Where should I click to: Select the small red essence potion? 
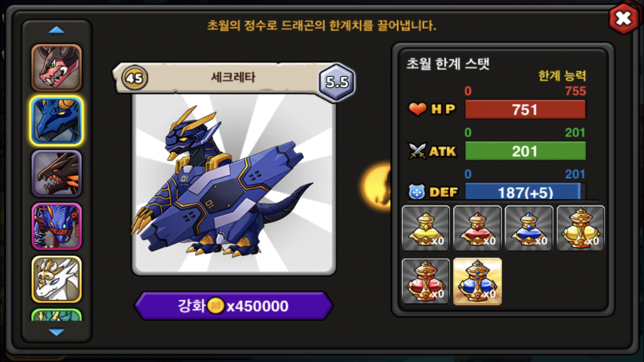coord(477,228)
